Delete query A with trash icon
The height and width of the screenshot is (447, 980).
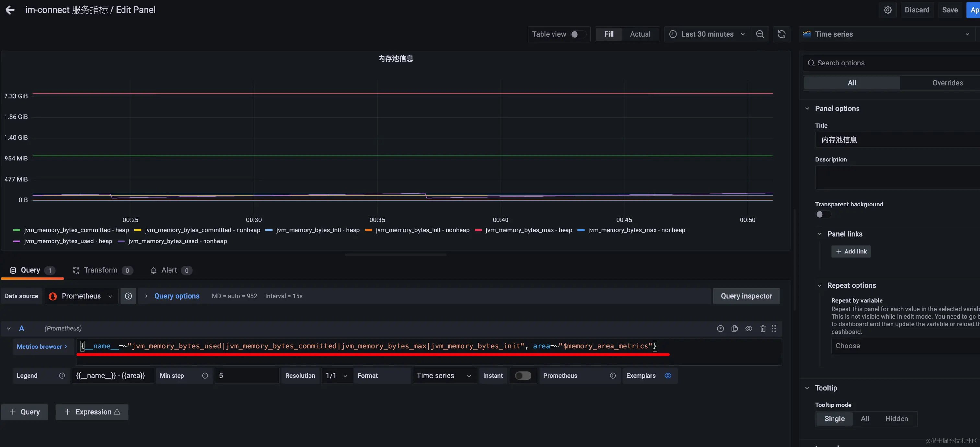[763, 329]
